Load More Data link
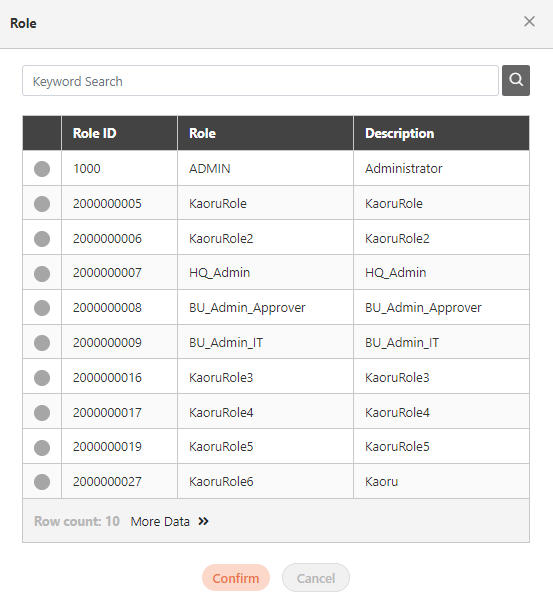 (160, 522)
